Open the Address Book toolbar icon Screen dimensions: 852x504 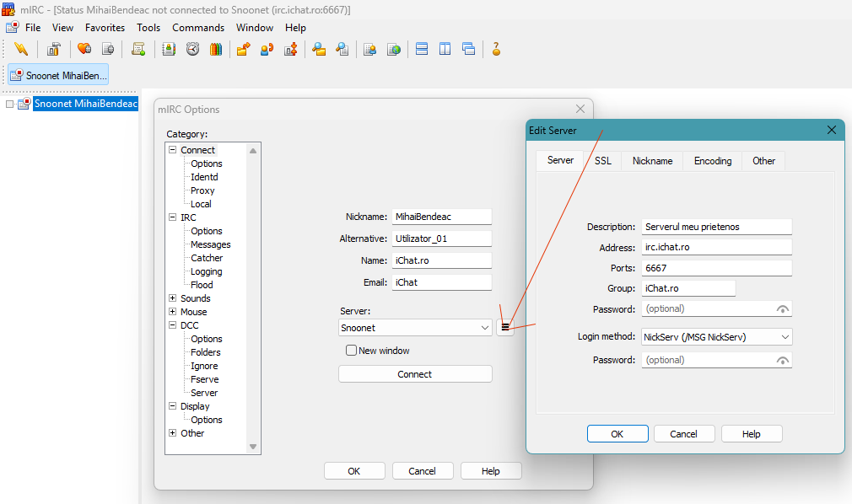pos(169,49)
